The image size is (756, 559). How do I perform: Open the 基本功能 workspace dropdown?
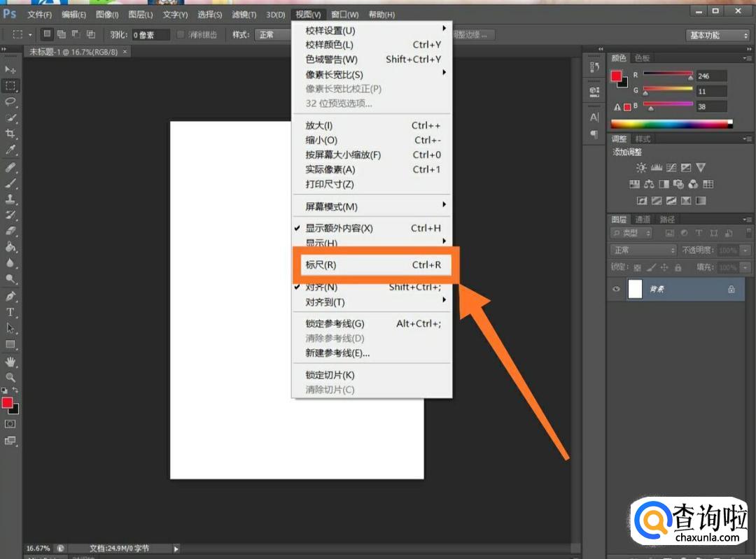point(717,35)
